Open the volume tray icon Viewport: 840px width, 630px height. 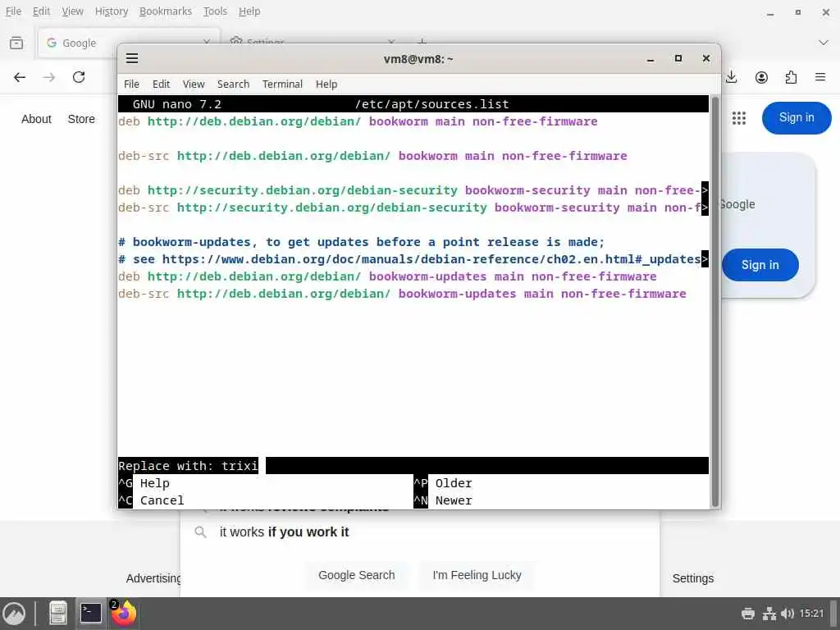tap(787, 614)
